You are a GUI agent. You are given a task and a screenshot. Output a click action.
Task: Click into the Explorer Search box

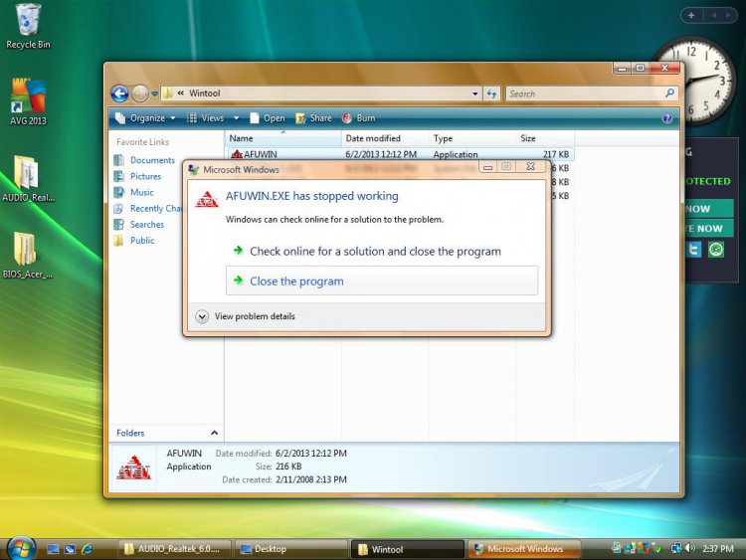[585, 93]
